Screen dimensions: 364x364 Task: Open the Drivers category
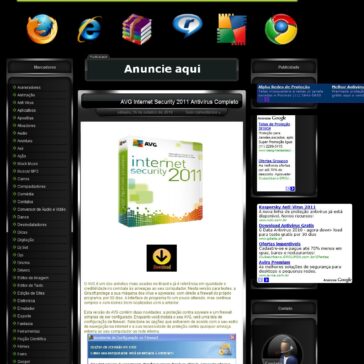(23, 270)
